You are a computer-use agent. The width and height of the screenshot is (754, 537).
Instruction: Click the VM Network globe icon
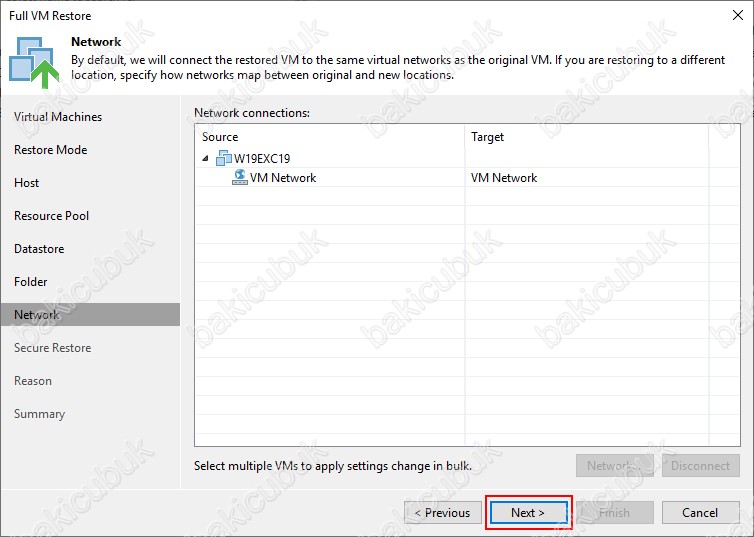coord(240,177)
